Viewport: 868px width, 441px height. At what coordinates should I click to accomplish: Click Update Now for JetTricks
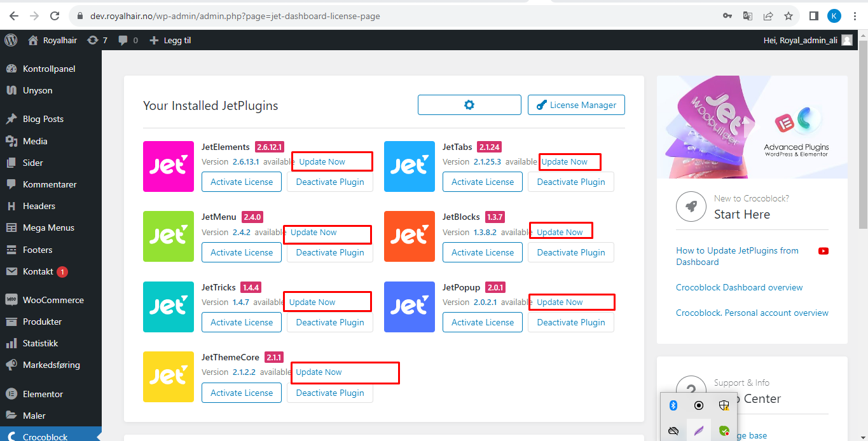[x=312, y=302]
